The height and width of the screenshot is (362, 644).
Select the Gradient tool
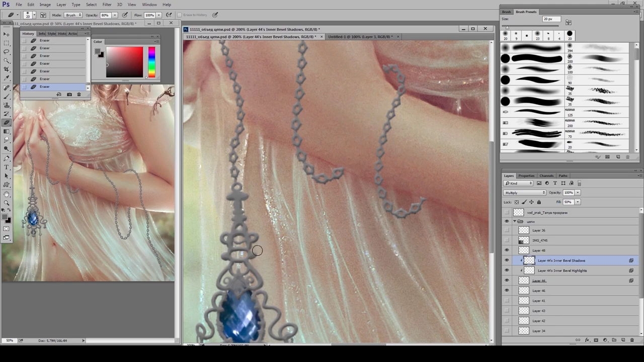tap(7, 131)
